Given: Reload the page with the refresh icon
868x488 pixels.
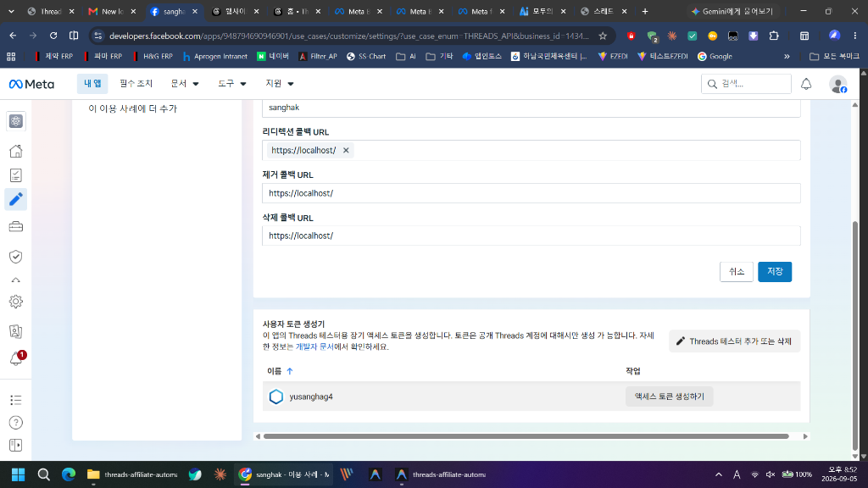Looking at the screenshot, I should pyautogui.click(x=53, y=36).
